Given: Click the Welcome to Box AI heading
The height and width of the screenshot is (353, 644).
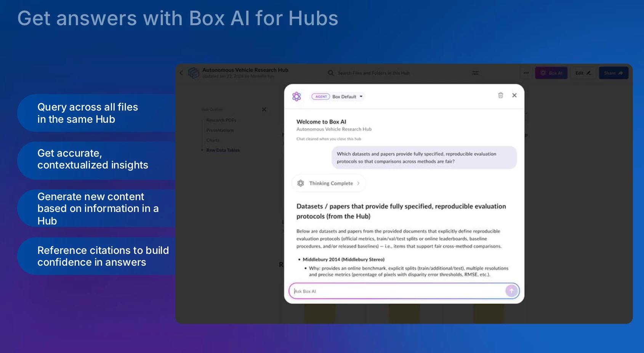Looking at the screenshot, I should [321, 122].
